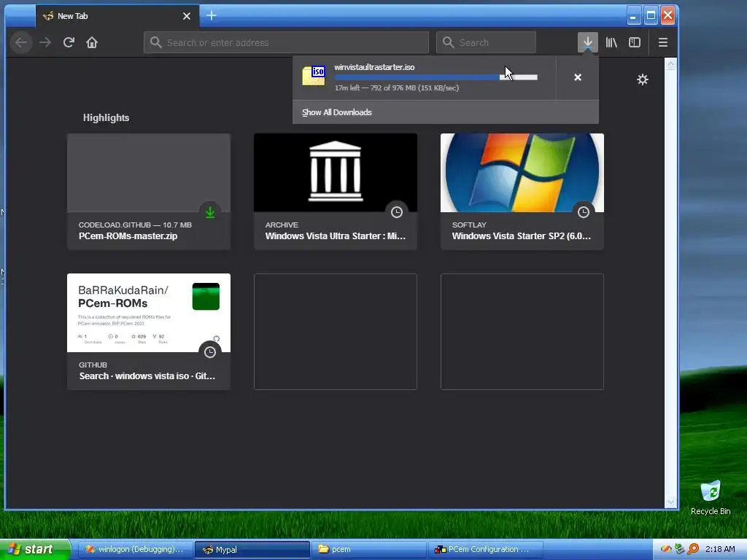
Task: Click the ARCHIVE source label
Action: click(x=282, y=225)
